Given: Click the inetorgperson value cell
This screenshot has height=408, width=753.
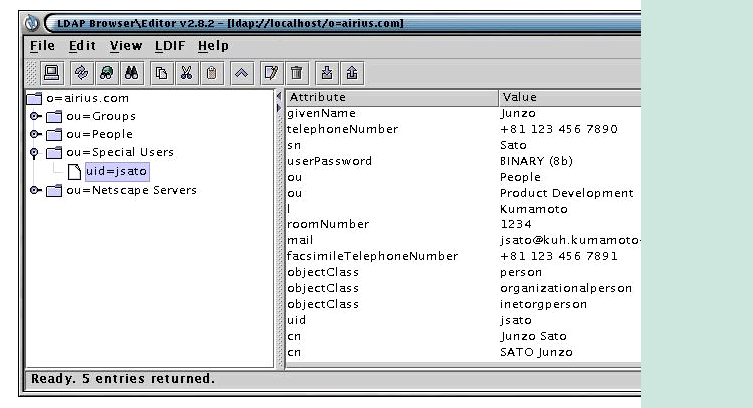Looking at the screenshot, I should coord(544,304).
